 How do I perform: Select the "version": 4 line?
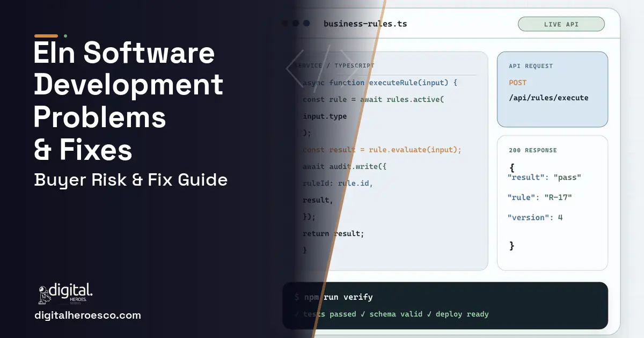coord(535,217)
